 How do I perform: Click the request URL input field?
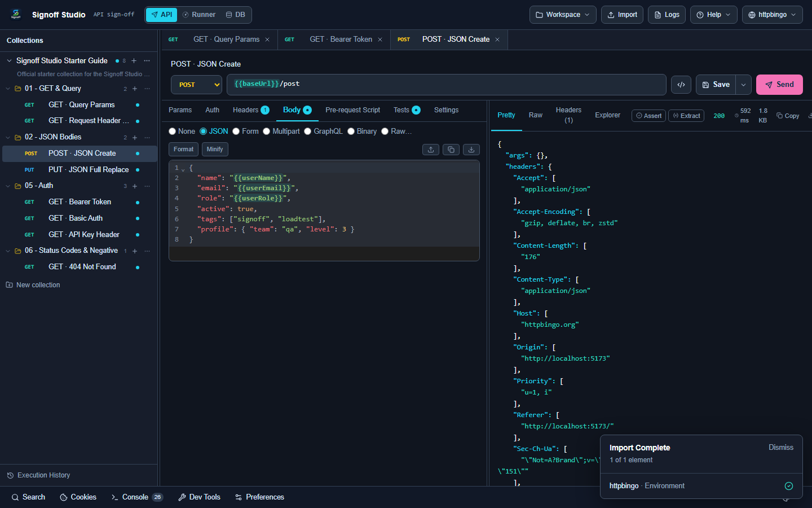tap(447, 85)
